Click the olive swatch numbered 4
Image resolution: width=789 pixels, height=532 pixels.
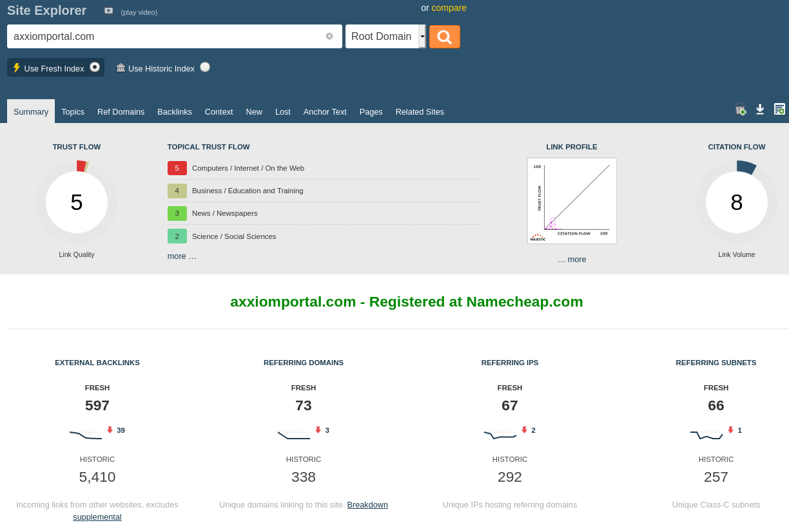(x=177, y=191)
